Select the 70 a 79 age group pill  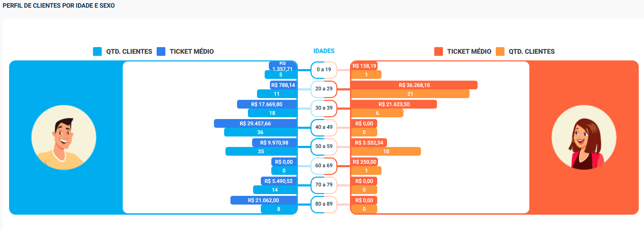[324, 185]
